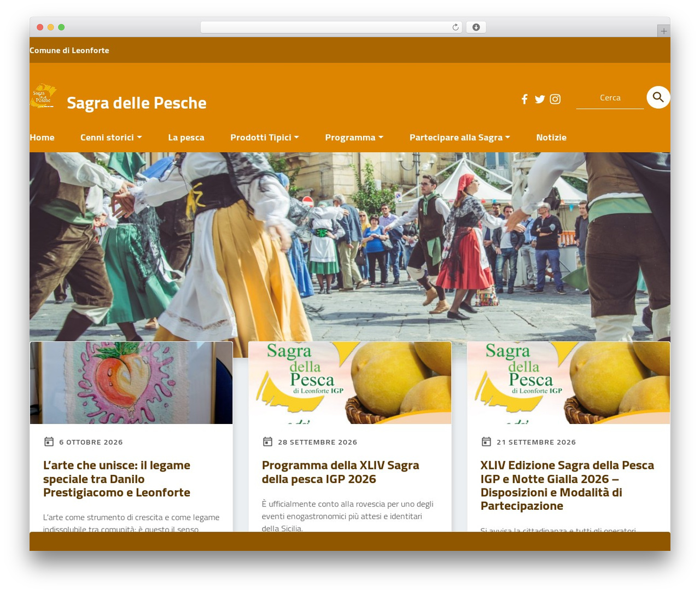
Task: Open the Facebook social icon
Action: [x=524, y=99]
